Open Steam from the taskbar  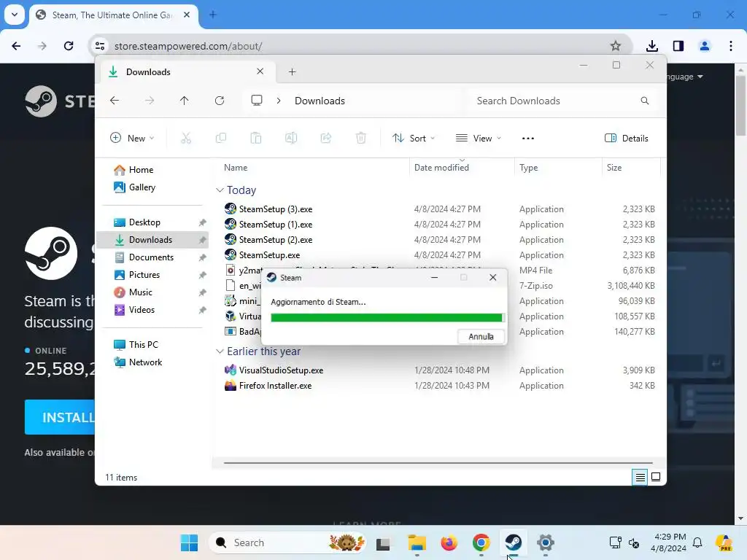tap(513, 542)
